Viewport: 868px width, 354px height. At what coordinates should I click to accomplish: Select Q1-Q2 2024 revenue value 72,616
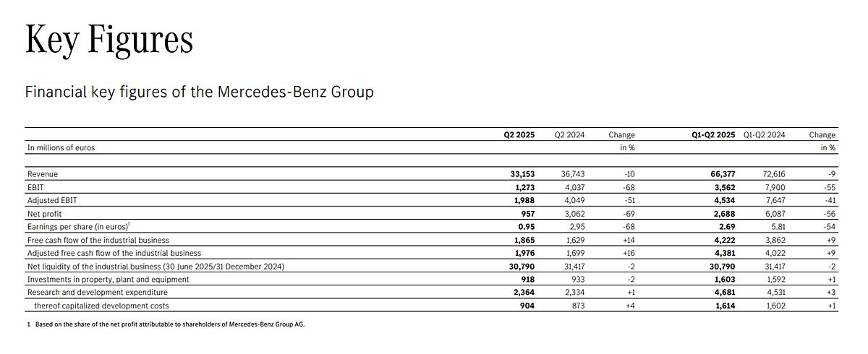tap(773, 174)
